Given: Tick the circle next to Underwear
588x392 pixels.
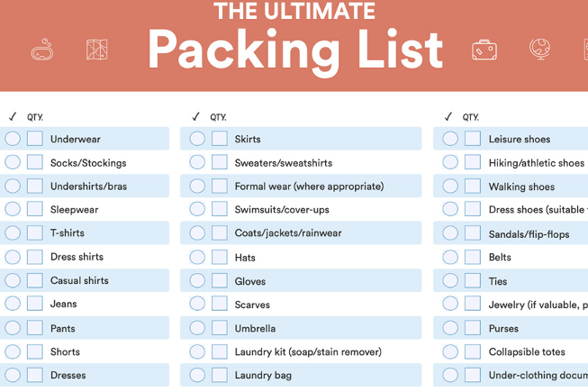Looking at the screenshot, I should click(x=13, y=139).
